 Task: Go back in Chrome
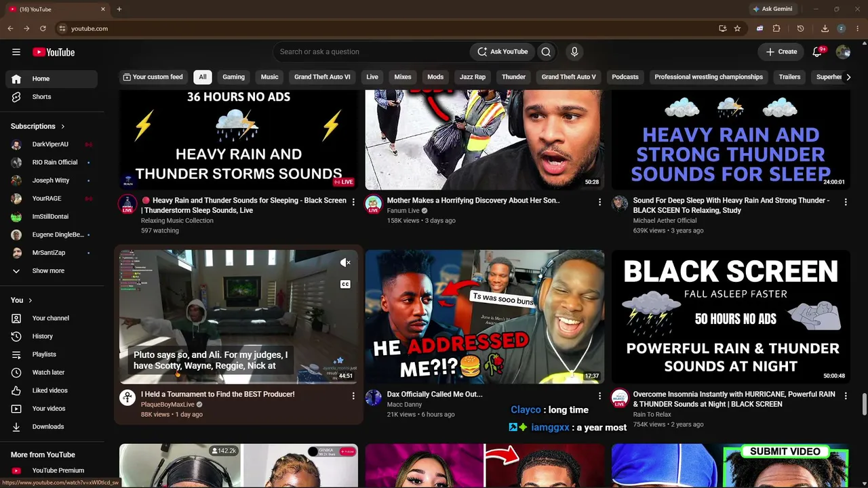(x=10, y=28)
